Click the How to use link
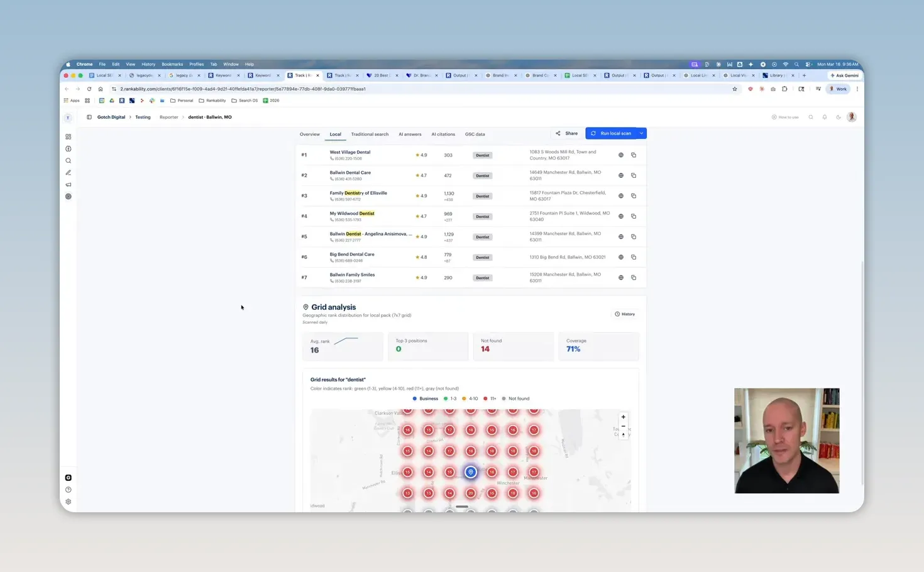924x572 pixels. (785, 118)
